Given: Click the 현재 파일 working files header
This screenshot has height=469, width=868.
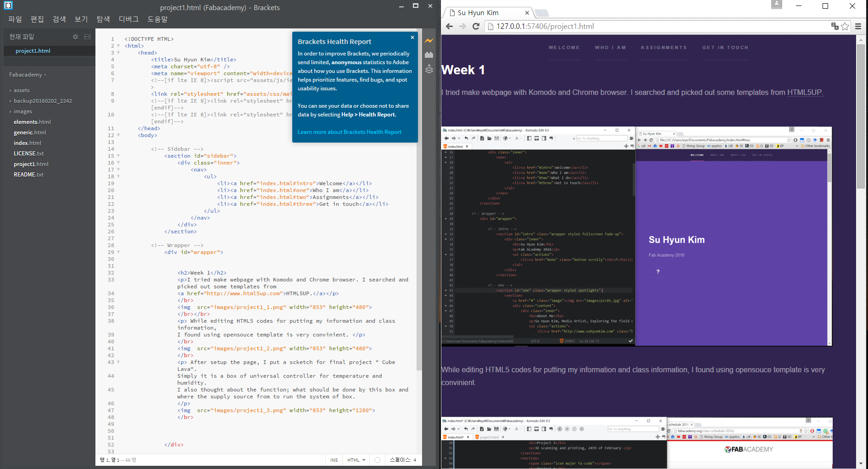Looking at the screenshot, I should click(x=22, y=37).
